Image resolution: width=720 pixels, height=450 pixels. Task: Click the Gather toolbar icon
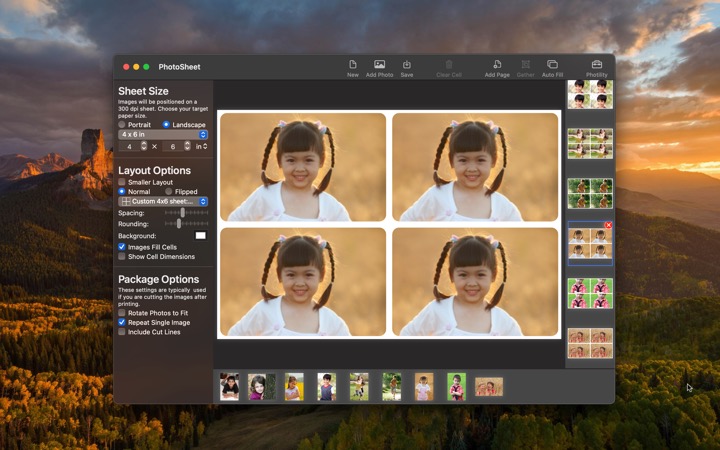pos(526,64)
